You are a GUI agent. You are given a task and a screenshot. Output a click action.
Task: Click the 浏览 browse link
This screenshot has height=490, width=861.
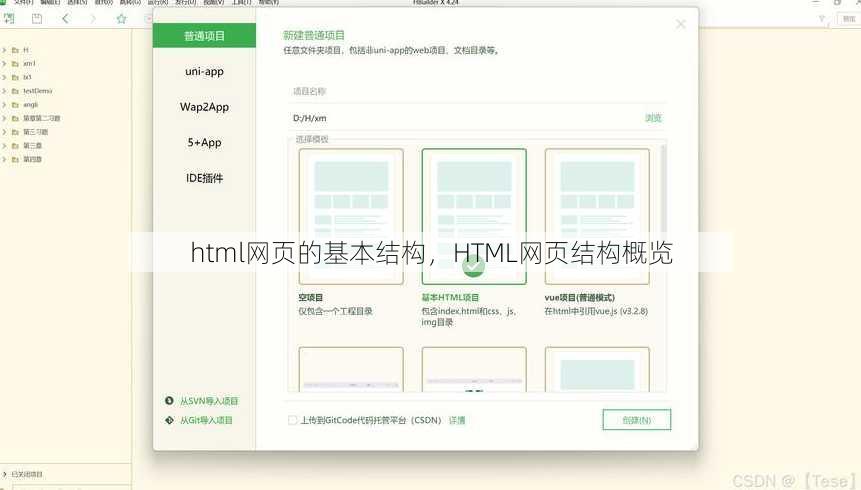click(x=653, y=118)
